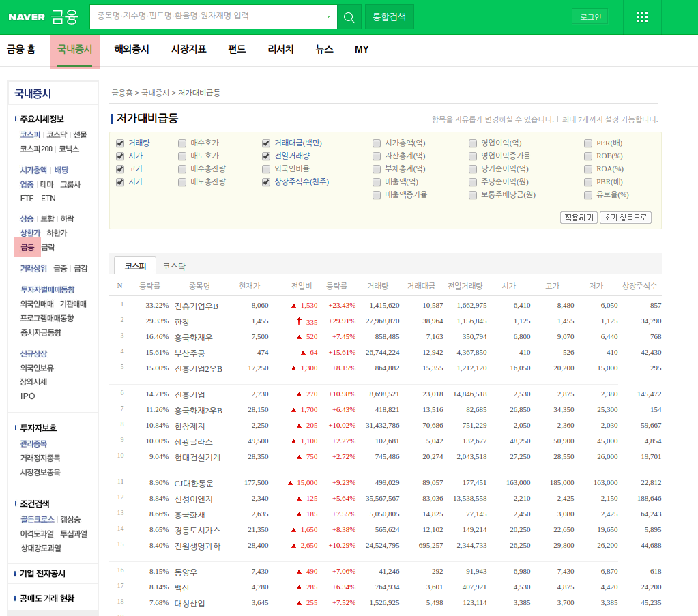Open stock 진흥기업우B
Image resolution: width=698 pixels, height=616 pixels.
[x=197, y=306]
